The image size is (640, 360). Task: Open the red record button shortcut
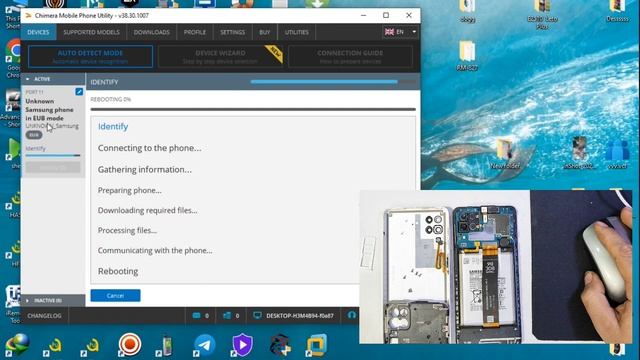(x=130, y=344)
